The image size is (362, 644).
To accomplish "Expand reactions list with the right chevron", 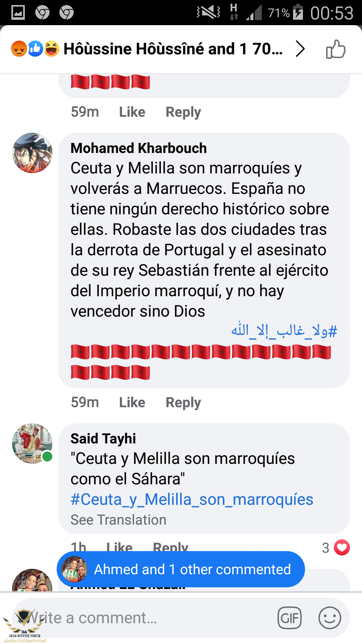I will [x=300, y=49].
